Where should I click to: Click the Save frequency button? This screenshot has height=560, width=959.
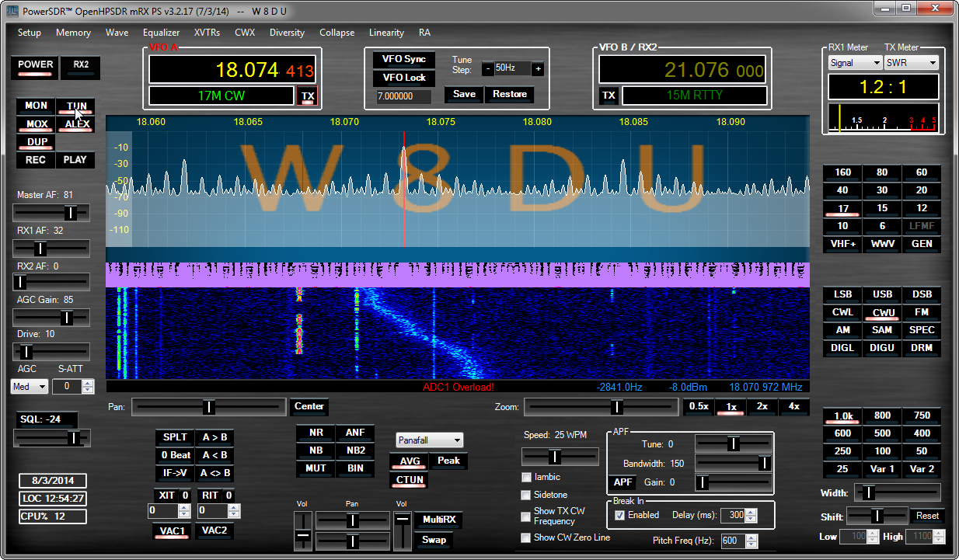click(464, 94)
